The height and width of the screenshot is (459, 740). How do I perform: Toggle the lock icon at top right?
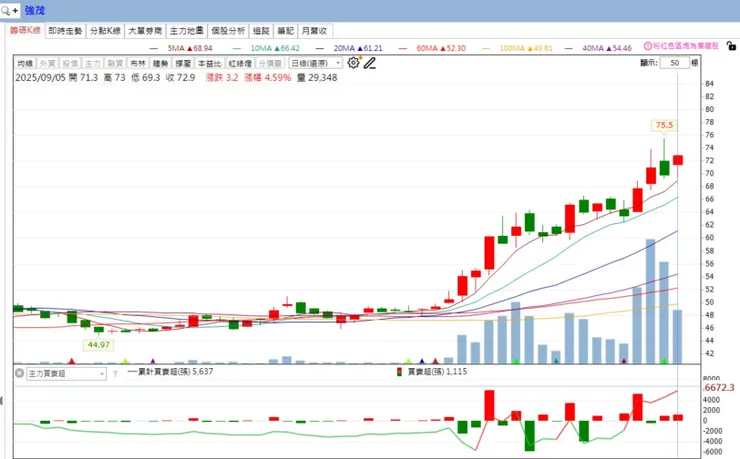(x=731, y=46)
